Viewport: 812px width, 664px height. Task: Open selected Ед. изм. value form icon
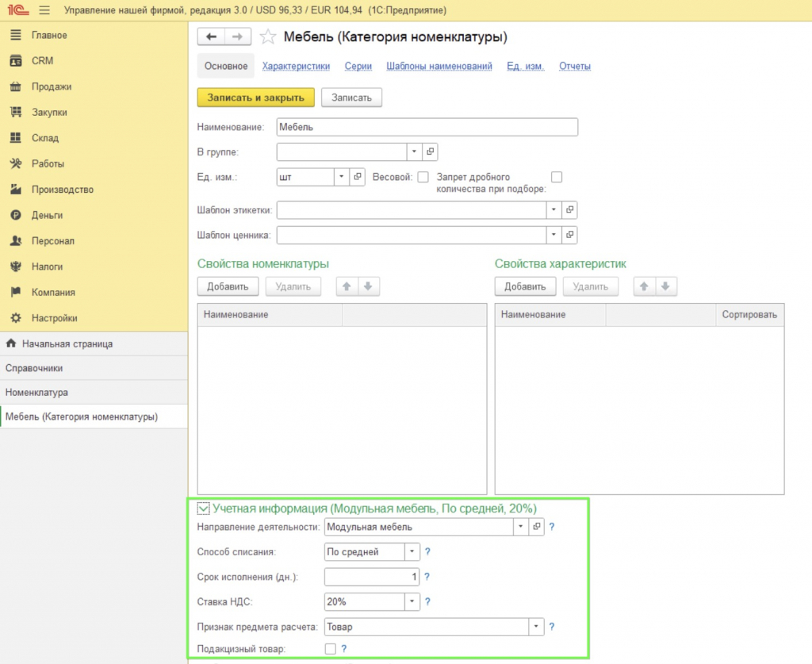tap(358, 177)
